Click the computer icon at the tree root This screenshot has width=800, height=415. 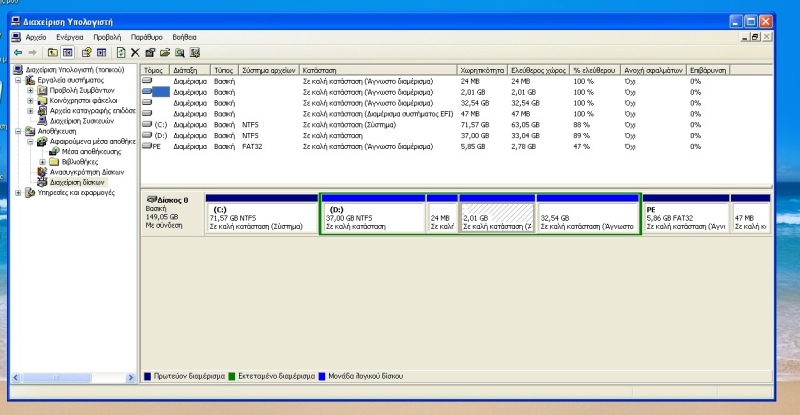(18, 70)
